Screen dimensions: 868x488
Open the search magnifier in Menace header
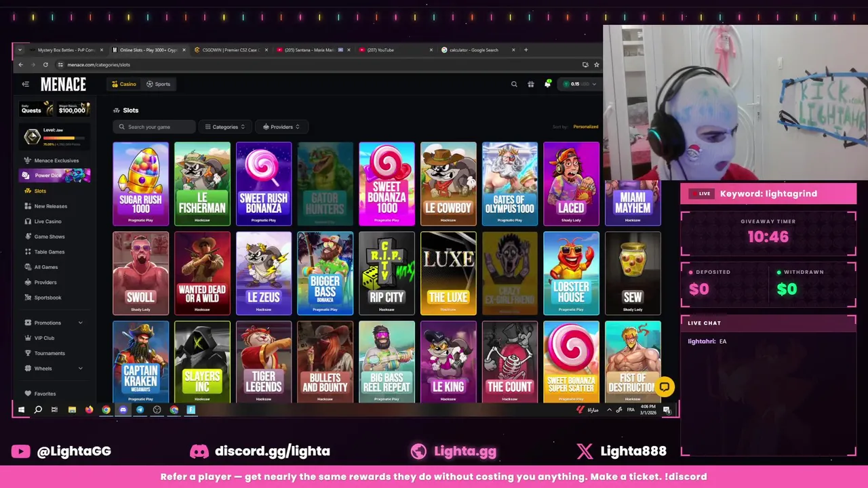514,84
